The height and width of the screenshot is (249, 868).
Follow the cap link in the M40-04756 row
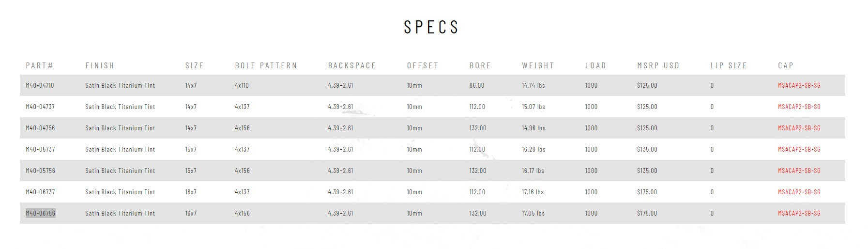tap(799, 128)
